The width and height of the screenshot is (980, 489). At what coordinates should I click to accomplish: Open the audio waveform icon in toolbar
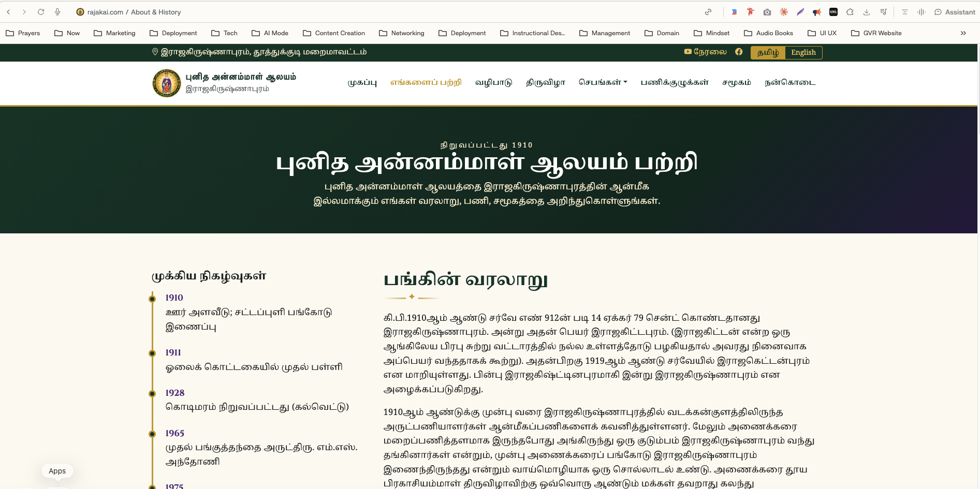pos(922,12)
